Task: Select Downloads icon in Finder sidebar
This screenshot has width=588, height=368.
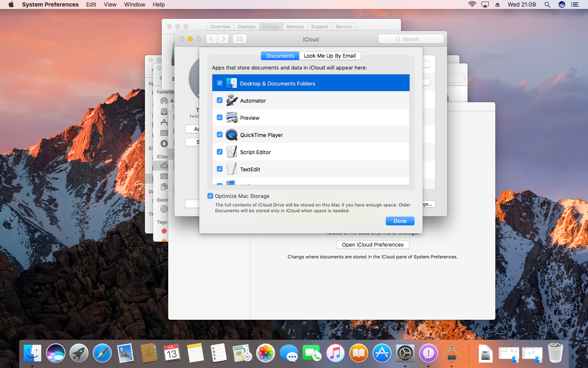Action: [164, 144]
